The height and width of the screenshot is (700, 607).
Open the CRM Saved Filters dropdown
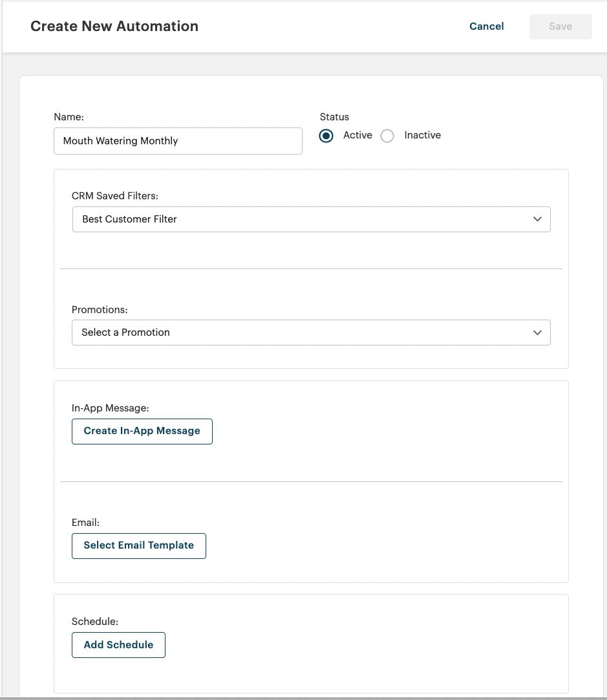click(x=311, y=219)
